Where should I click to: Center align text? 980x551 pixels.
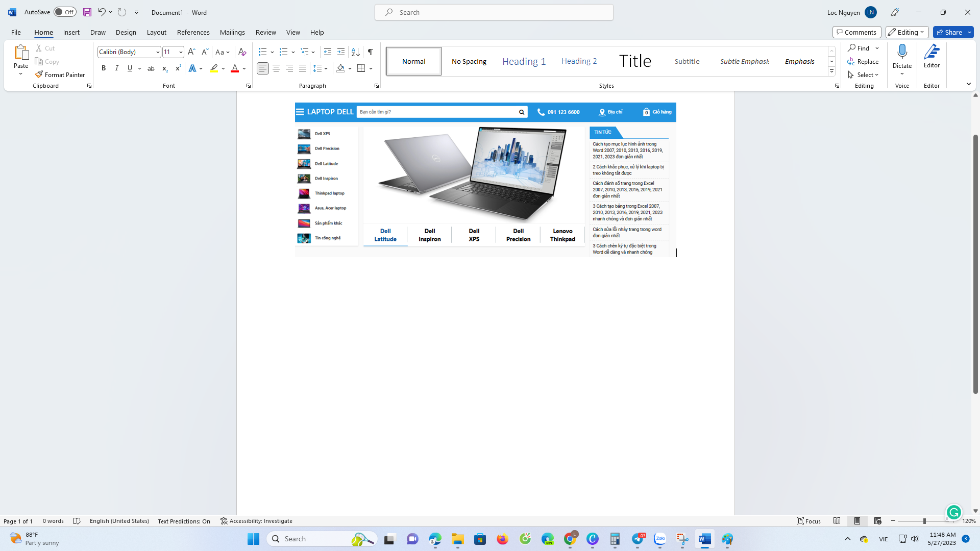pyautogui.click(x=276, y=68)
